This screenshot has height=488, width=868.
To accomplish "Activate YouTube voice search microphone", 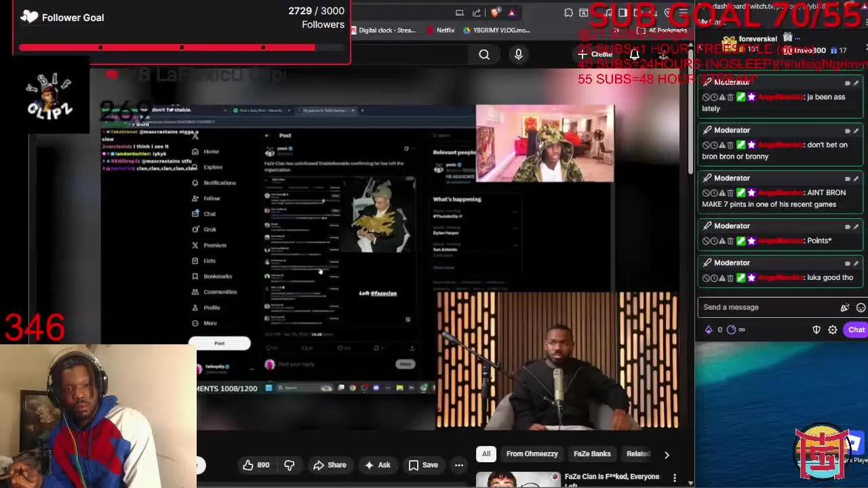I will coord(518,54).
